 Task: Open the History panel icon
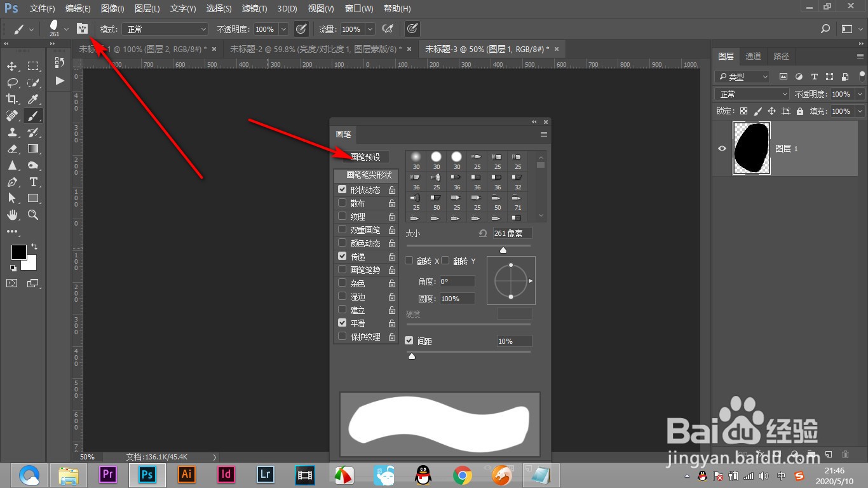60,62
